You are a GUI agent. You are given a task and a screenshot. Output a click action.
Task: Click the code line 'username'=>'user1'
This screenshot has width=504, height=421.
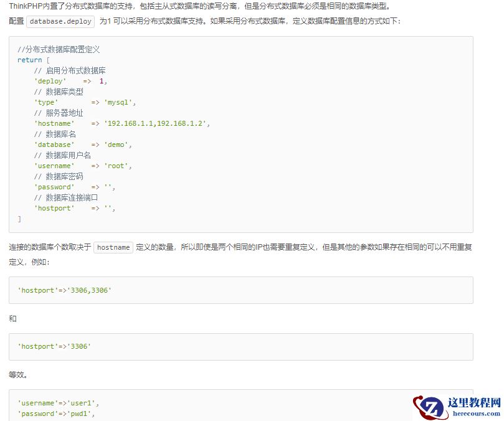(x=58, y=404)
